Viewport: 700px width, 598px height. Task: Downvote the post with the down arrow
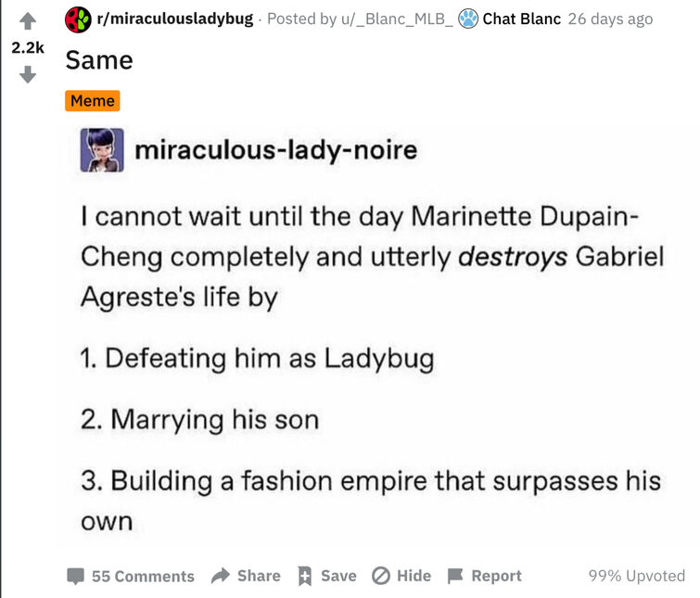(x=28, y=74)
